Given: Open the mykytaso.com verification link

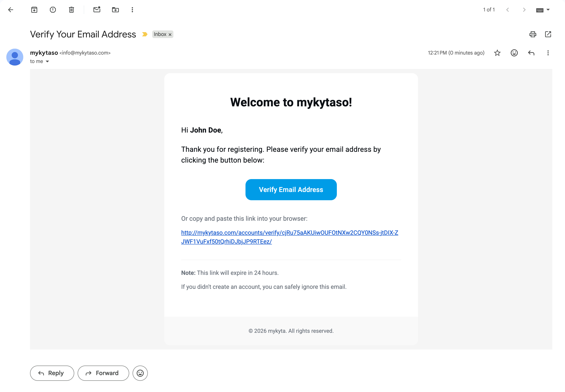Looking at the screenshot, I should pyautogui.click(x=290, y=237).
